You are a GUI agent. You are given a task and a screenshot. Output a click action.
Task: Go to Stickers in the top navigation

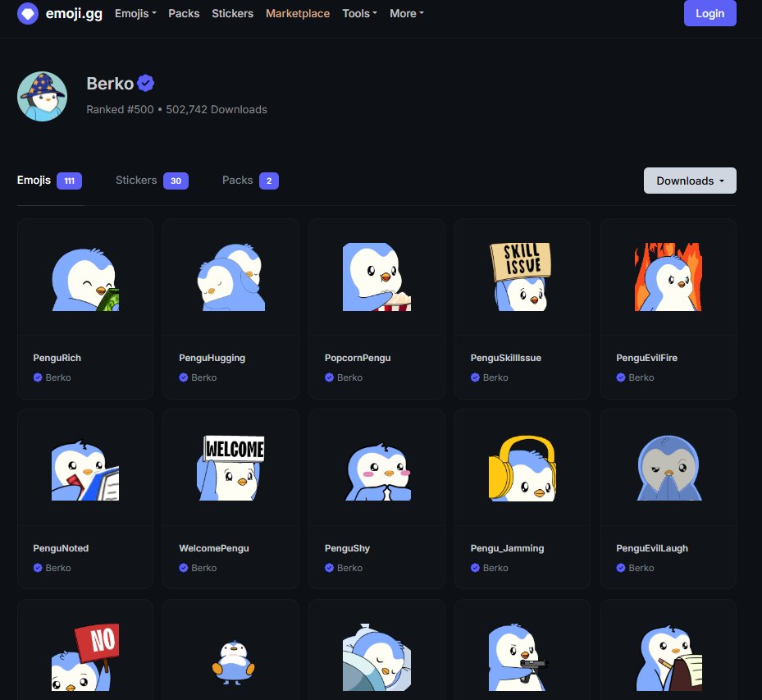(232, 14)
